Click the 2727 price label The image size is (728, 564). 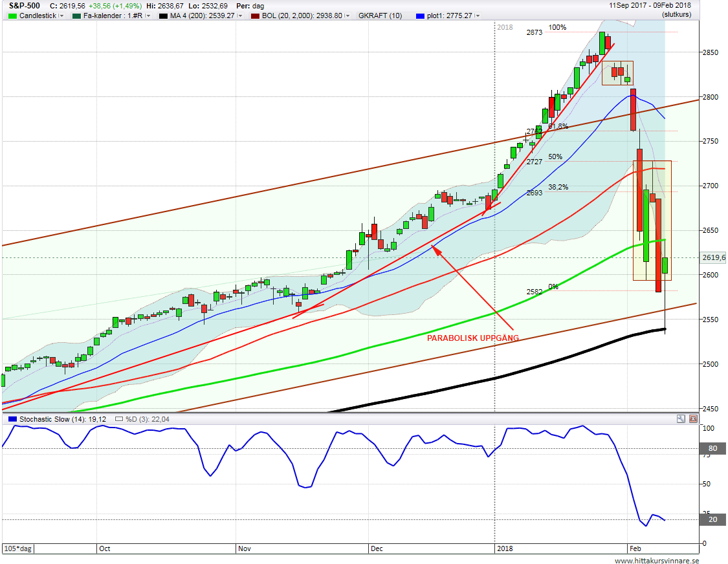pyautogui.click(x=535, y=162)
